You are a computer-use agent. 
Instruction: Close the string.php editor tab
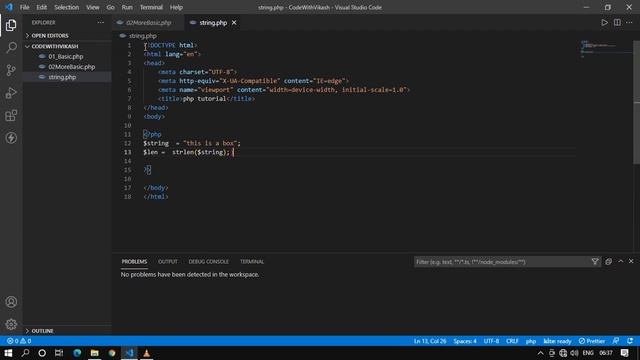pos(234,23)
